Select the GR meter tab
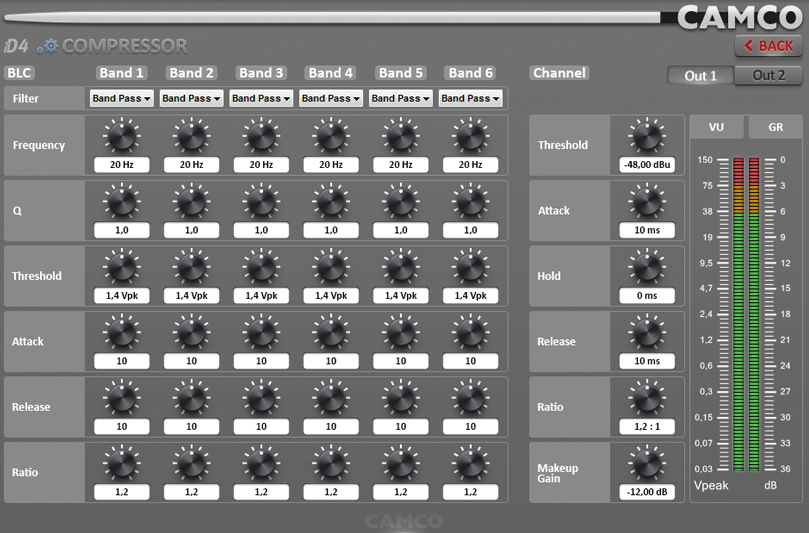Image resolution: width=809 pixels, height=533 pixels. [775, 127]
